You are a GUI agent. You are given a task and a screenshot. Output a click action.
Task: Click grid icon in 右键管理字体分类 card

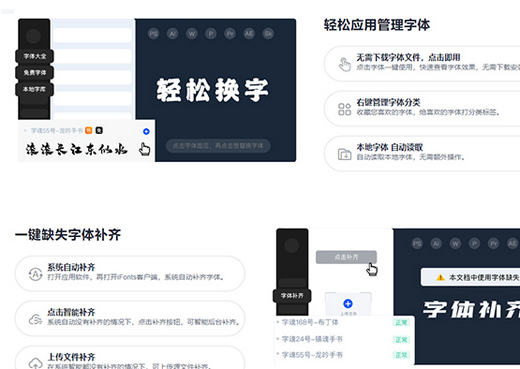pyautogui.click(x=345, y=109)
